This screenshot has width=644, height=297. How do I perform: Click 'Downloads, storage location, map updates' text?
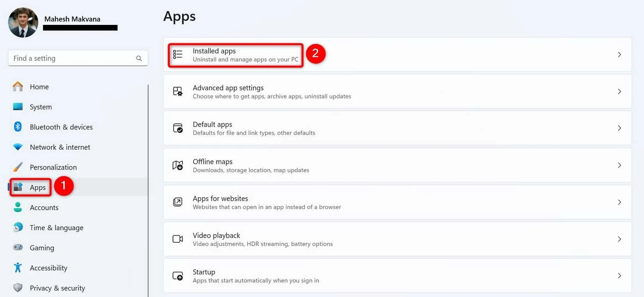tap(251, 170)
